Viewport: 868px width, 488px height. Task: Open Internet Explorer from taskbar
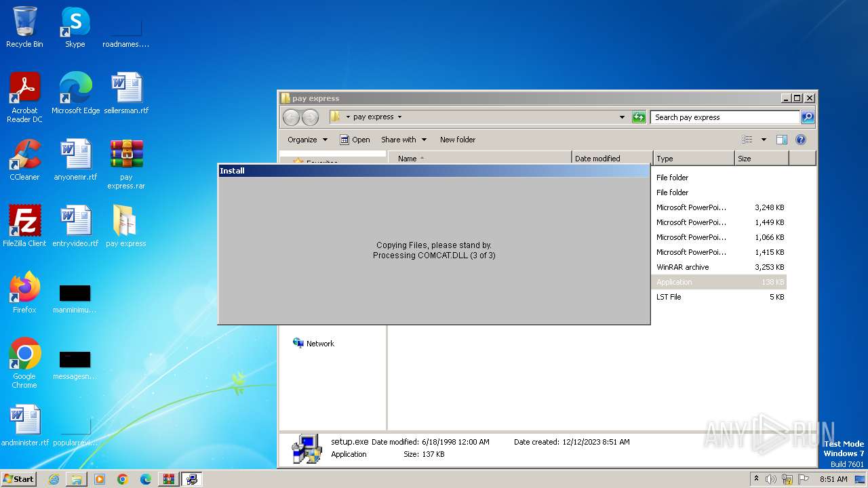pyautogui.click(x=54, y=479)
